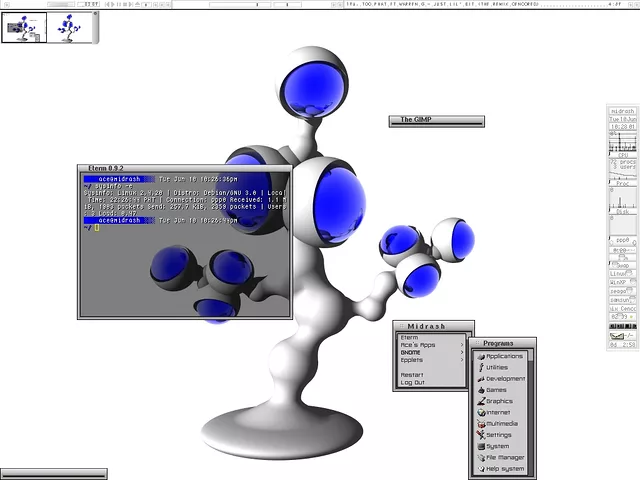Open Development in the Programs menu
The image size is (640, 480).
click(x=501, y=379)
